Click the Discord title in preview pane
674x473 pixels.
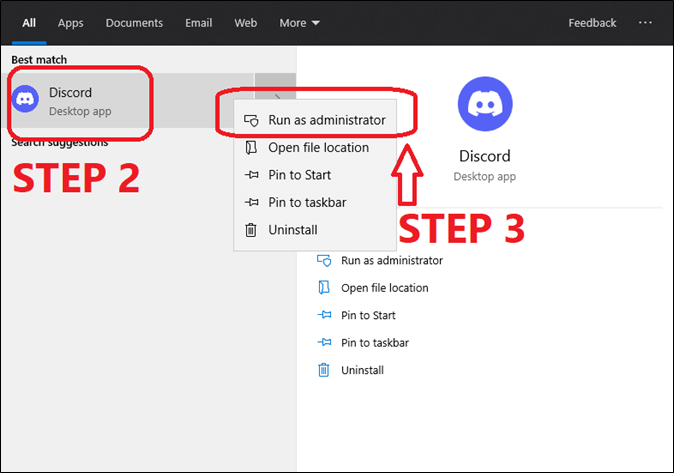pyautogui.click(x=484, y=156)
